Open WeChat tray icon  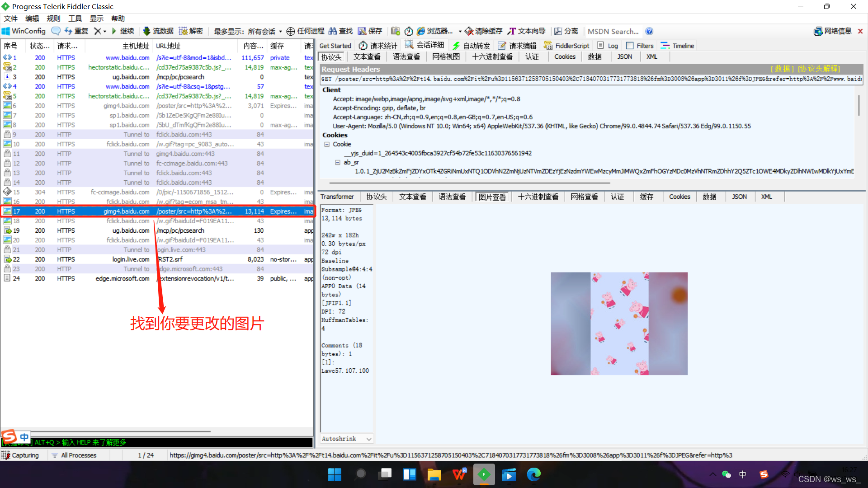tap(726, 474)
